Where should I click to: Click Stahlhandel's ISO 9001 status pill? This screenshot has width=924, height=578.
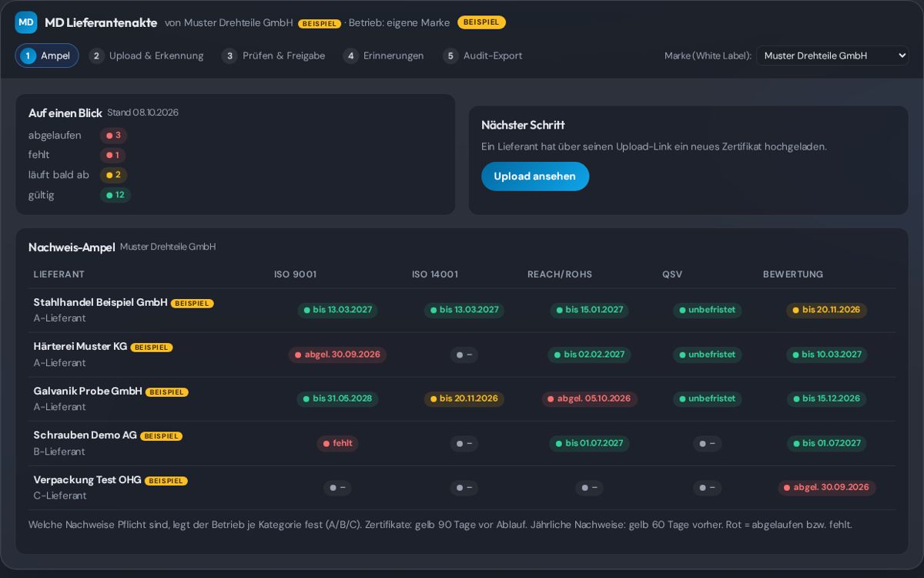[x=337, y=310]
